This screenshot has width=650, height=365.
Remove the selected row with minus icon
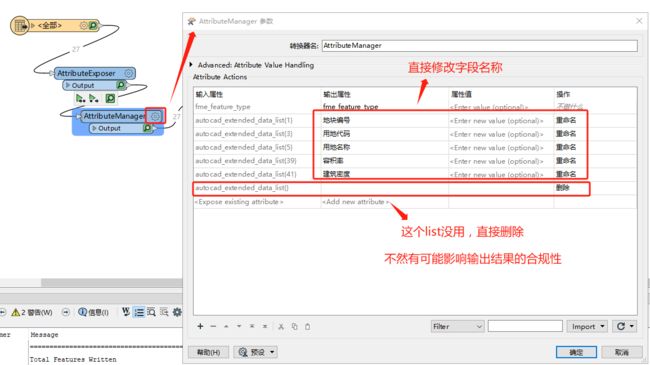(x=213, y=326)
